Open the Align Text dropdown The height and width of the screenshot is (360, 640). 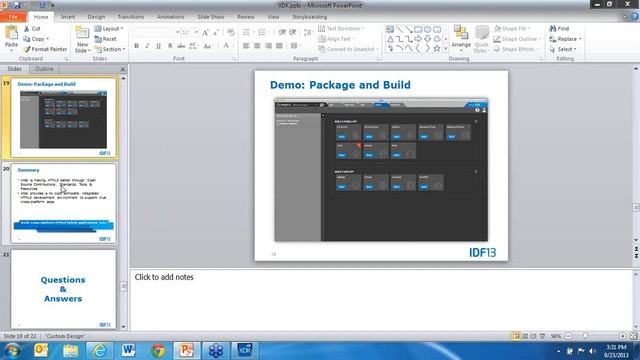tap(336, 39)
